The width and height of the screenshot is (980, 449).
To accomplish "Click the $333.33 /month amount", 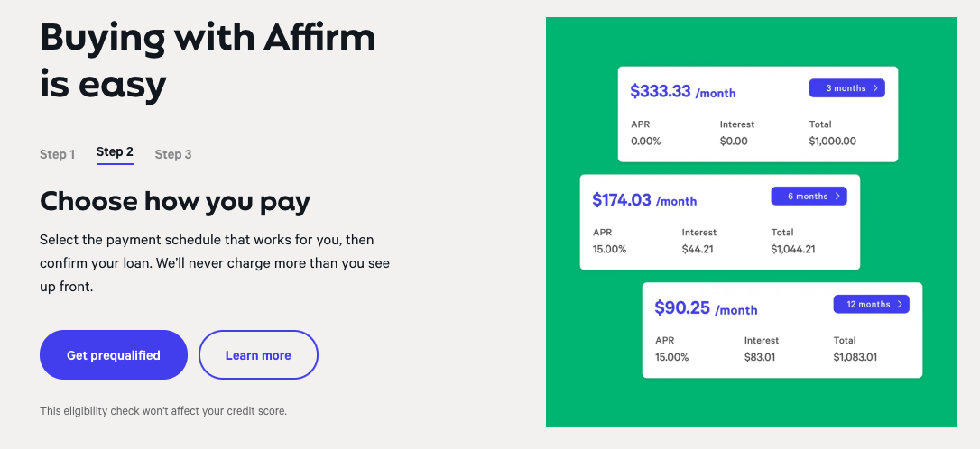I will pos(683,92).
